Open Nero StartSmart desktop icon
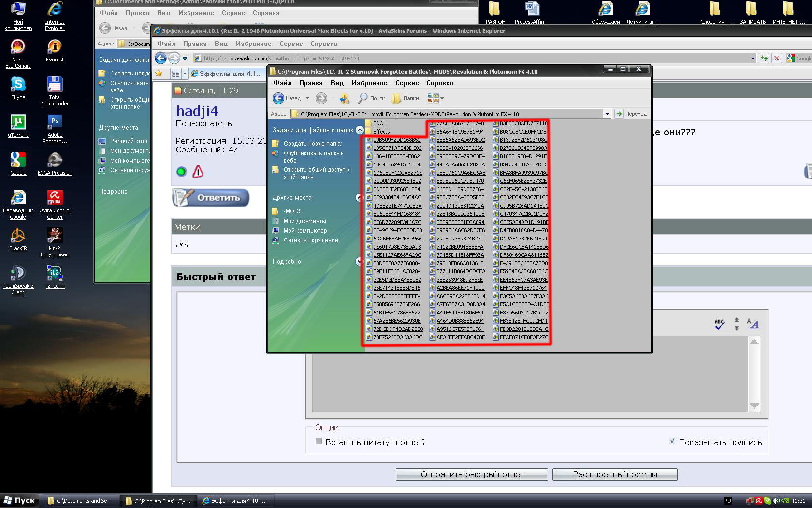Screen dimensions: 812x508 (x=18, y=54)
